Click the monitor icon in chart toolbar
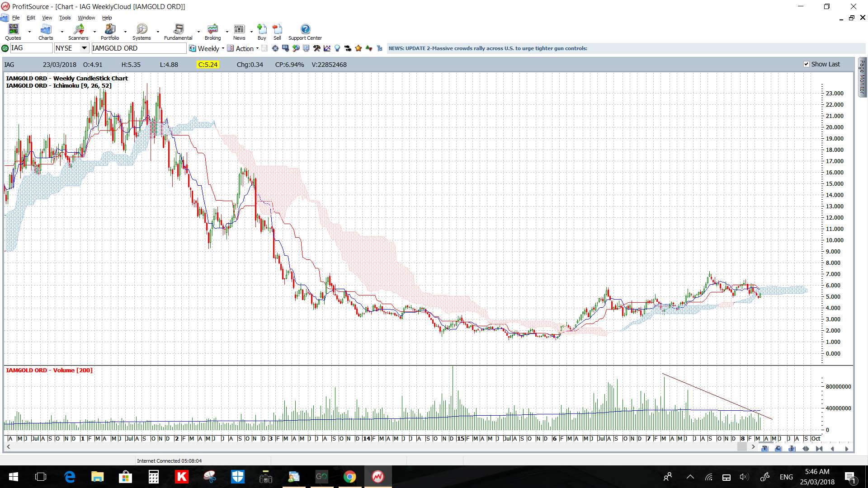Screen dimensions: 868x488 pyautogui.click(x=306, y=48)
